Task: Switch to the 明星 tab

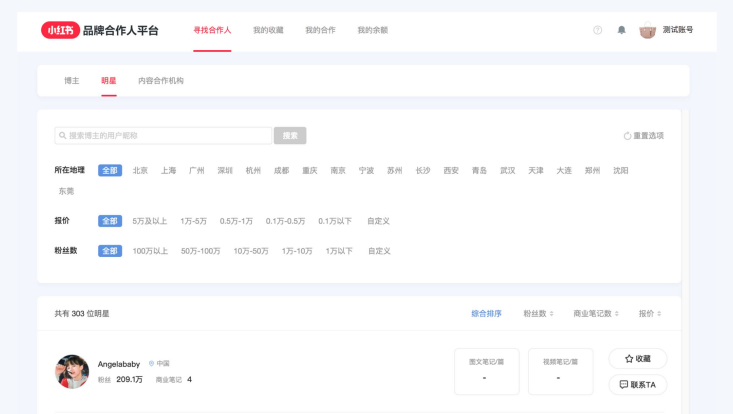Action: pyautogui.click(x=109, y=81)
